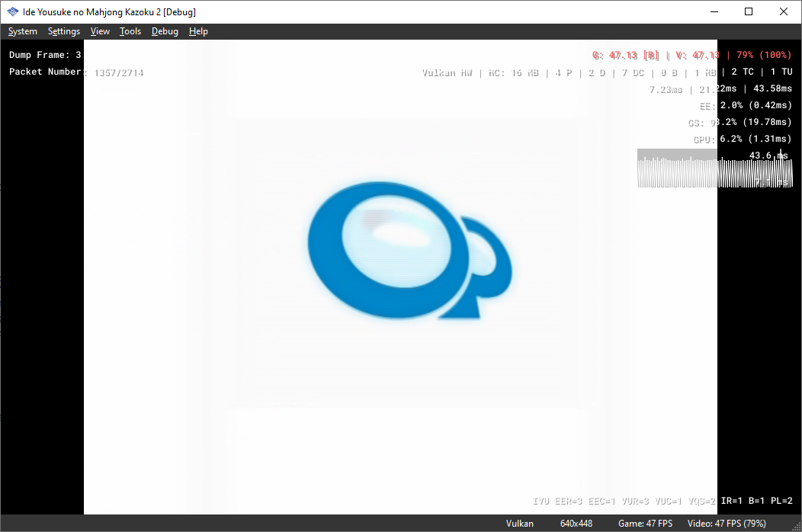This screenshot has height=532, width=802.
Task: Click the Vulkan renderer status entry
Action: (x=520, y=524)
